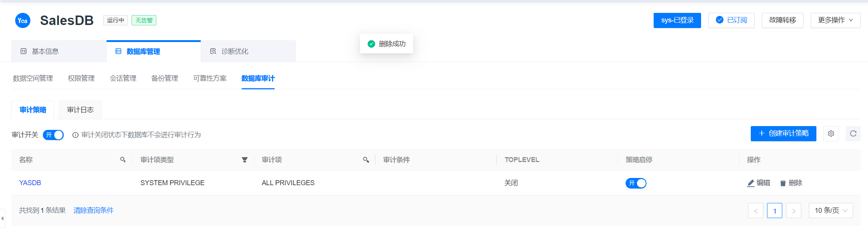Open the 诊断优化 tab

[x=234, y=51]
